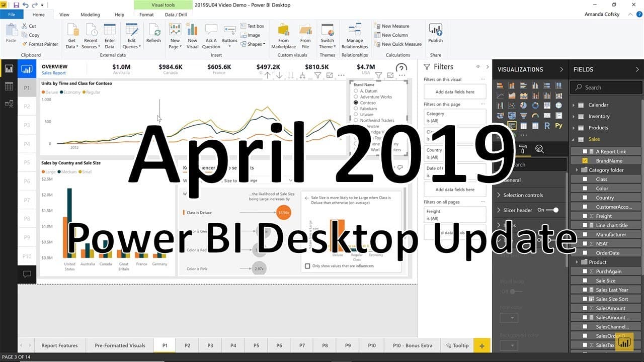Select Adventure Works brand radio button
Viewport: 644px width, 362px height.
356,97
